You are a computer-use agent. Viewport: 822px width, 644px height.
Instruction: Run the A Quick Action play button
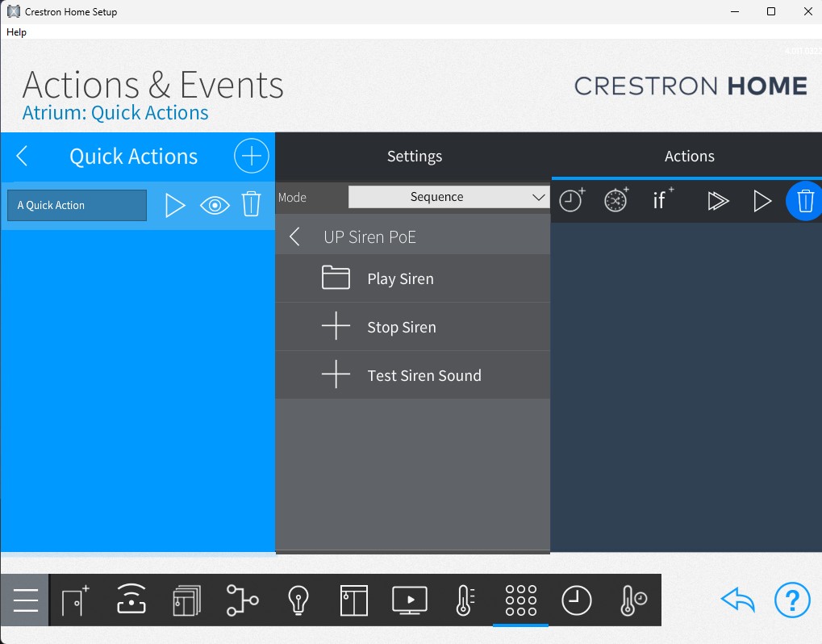click(x=174, y=205)
